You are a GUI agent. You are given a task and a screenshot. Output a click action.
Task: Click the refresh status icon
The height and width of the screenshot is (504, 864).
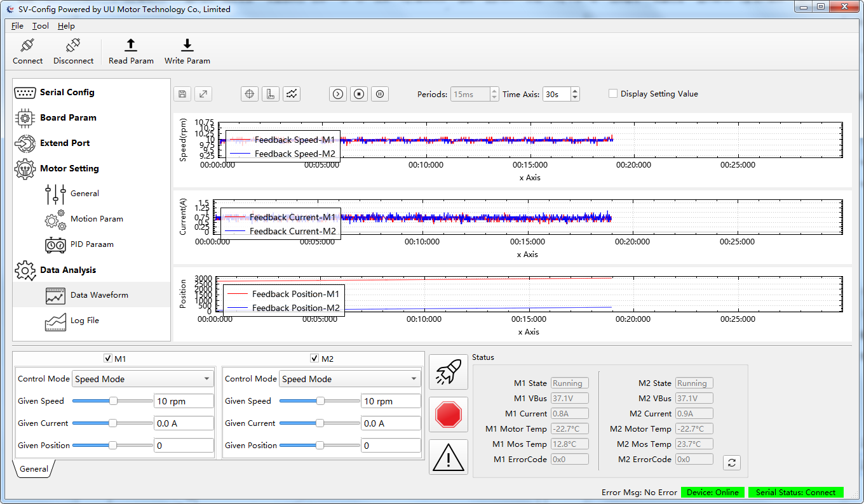732,463
